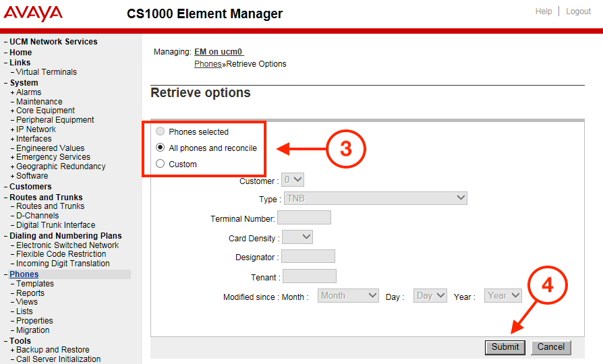
Task: Open the Customer dropdown
Action: click(x=293, y=179)
